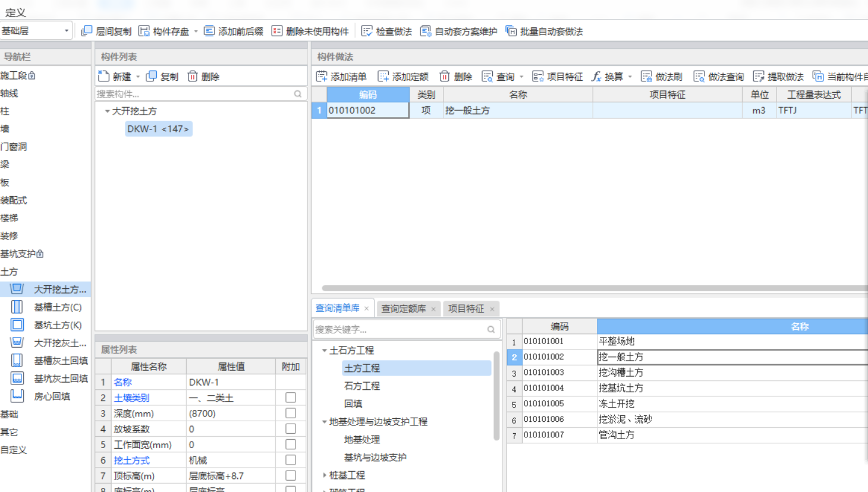Open 新建 dropdown arrow
This screenshot has width=868, height=492.
(x=138, y=77)
